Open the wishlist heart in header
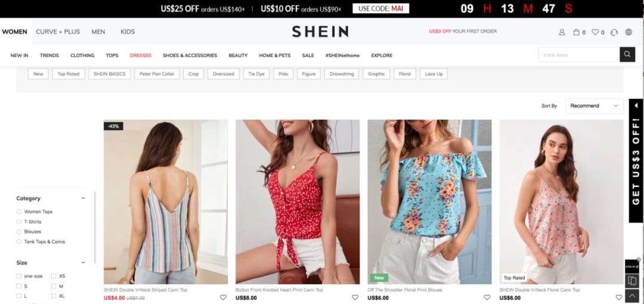The width and height of the screenshot is (644, 304). click(x=595, y=32)
